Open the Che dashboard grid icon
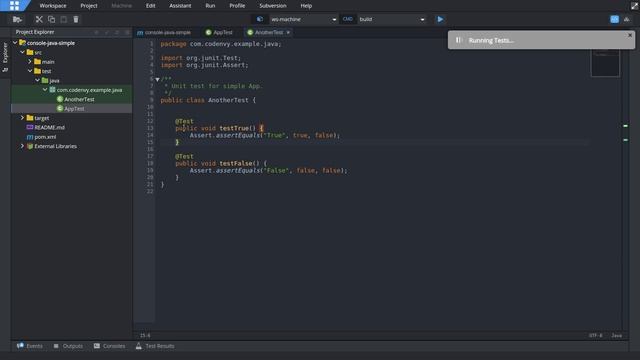Image resolution: width=640 pixels, height=360 pixels. tap(14, 6)
